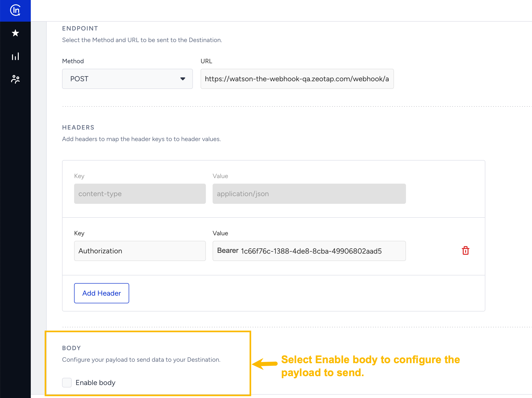Viewport: 532px width, 398px height.
Task: Click the Enable body label text
Action: click(95, 382)
